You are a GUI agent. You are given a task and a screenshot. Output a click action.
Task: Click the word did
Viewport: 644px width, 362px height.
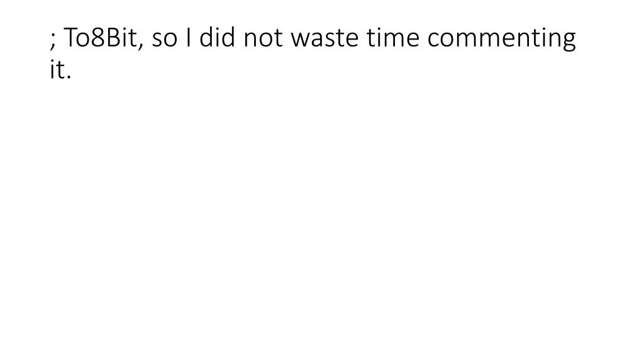[217, 36]
